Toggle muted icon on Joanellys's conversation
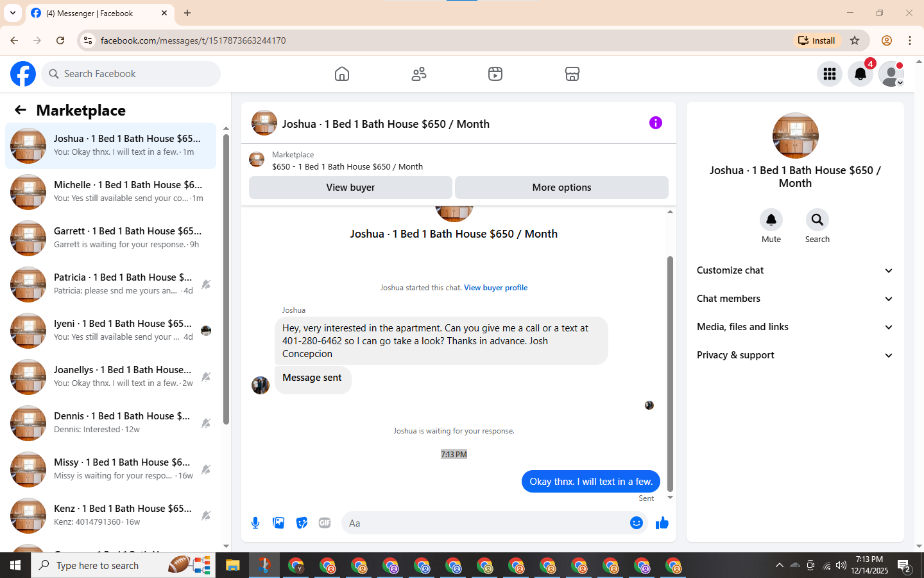Screen dimensions: 924x578 tap(206, 377)
